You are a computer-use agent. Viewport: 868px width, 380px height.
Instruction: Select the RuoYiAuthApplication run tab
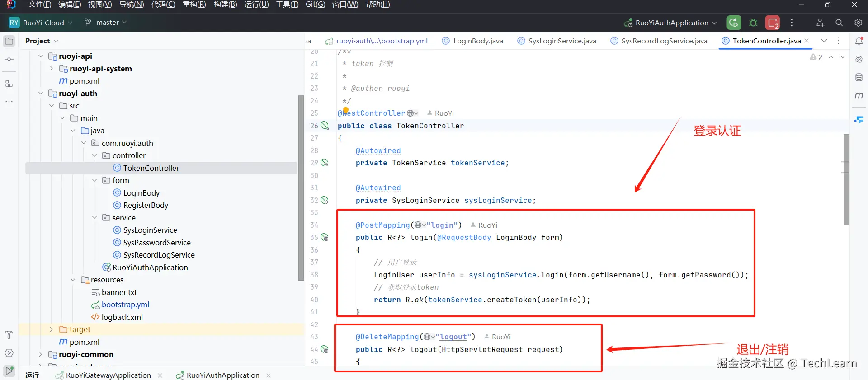[x=218, y=375]
